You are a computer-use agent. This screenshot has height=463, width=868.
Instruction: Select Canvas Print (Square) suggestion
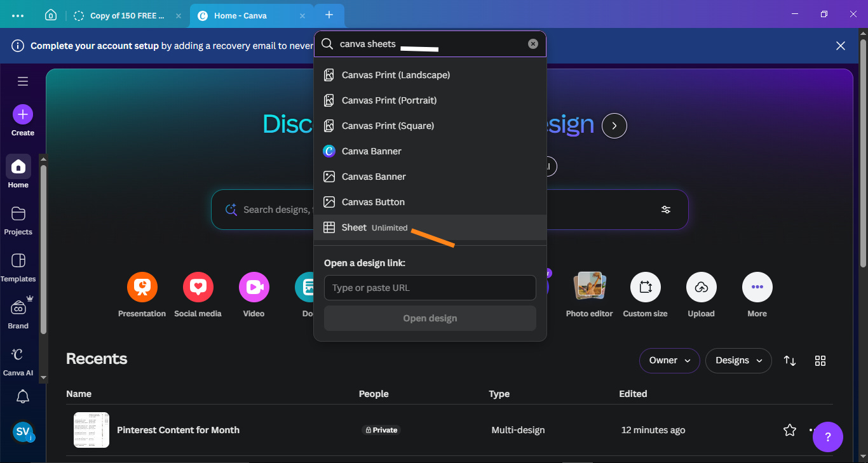point(430,126)
